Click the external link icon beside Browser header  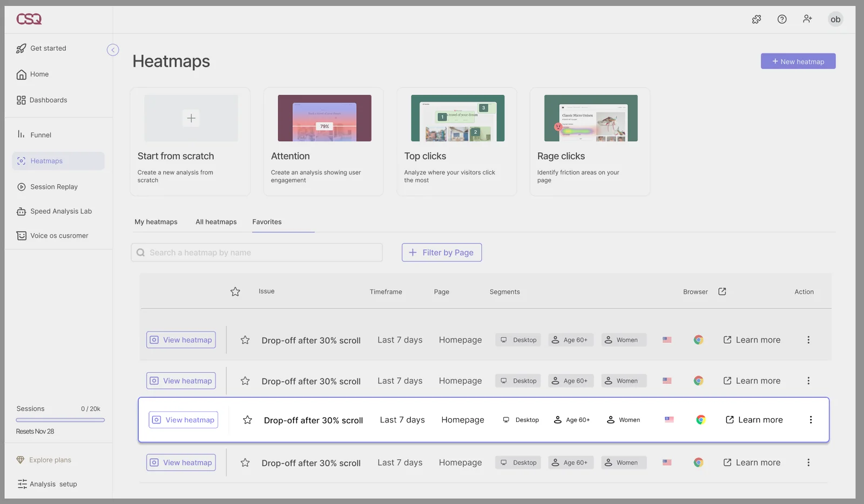(x=722, y=291)
